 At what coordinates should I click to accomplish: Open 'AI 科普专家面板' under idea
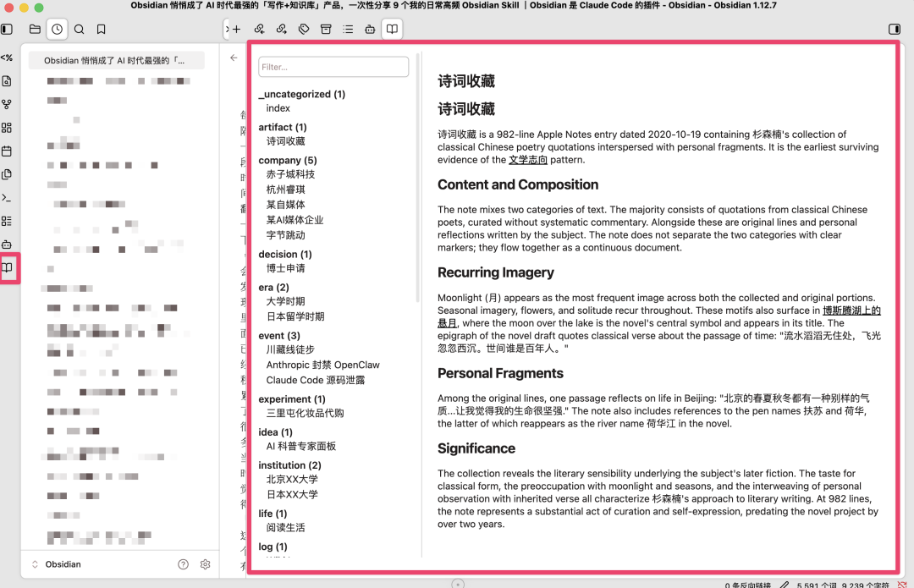point(300,447)
